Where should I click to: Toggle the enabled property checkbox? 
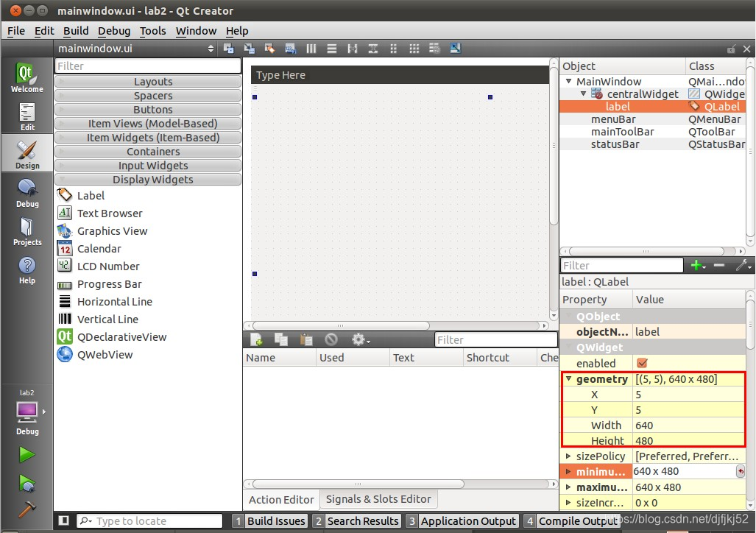pyautogui.click(x=642, y=363)
